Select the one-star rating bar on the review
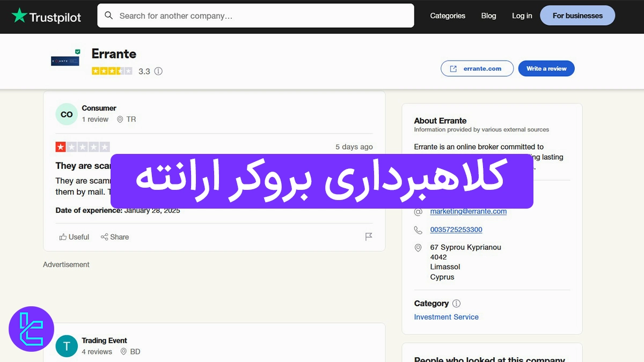Screen dimensions: 644x362 pyautogui.click(x=83, y=146)
